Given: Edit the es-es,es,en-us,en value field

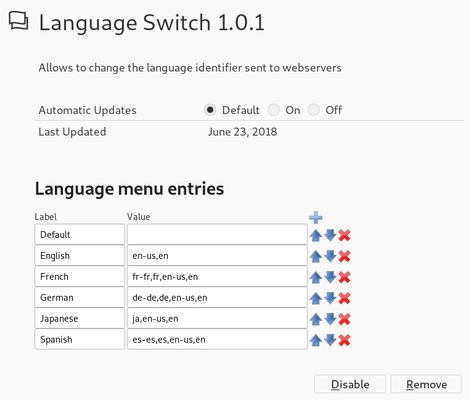Looking at the screenshot, I should [x=217, y=339].
